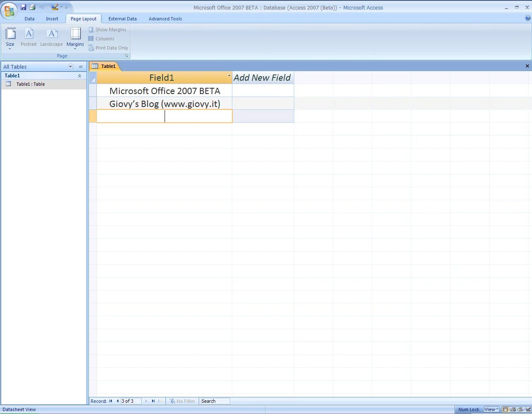Go to next record button

(146, 401)
